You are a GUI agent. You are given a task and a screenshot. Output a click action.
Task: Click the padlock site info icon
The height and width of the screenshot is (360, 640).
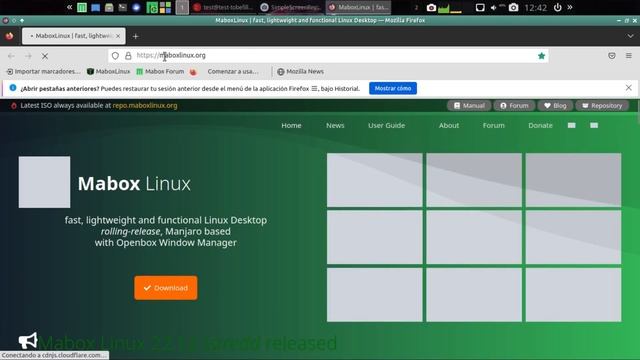tap(128, 56)
